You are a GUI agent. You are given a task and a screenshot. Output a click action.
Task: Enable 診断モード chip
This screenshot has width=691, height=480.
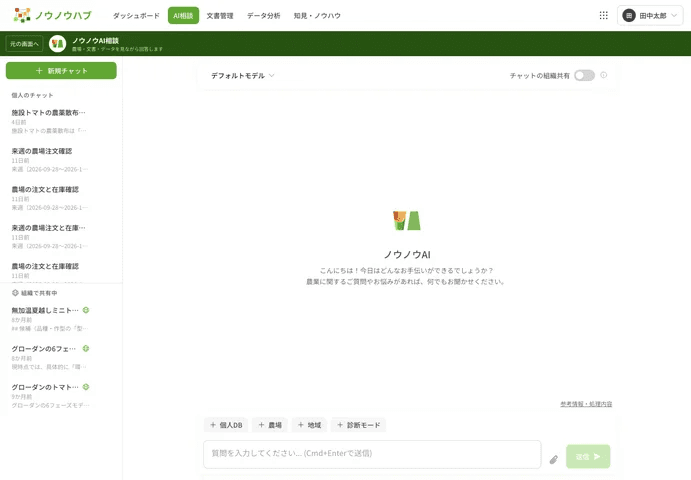pos(358,425)
